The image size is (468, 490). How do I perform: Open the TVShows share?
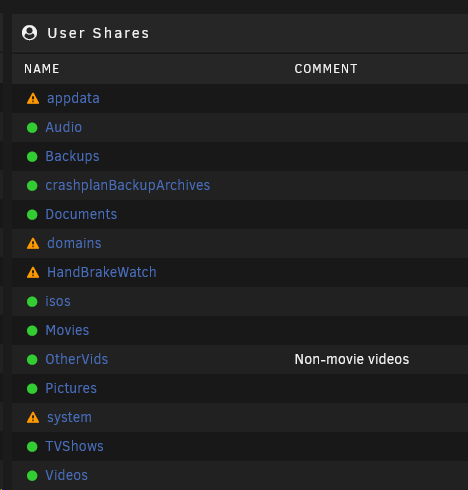pyautogui.click(x=74, y=446)
